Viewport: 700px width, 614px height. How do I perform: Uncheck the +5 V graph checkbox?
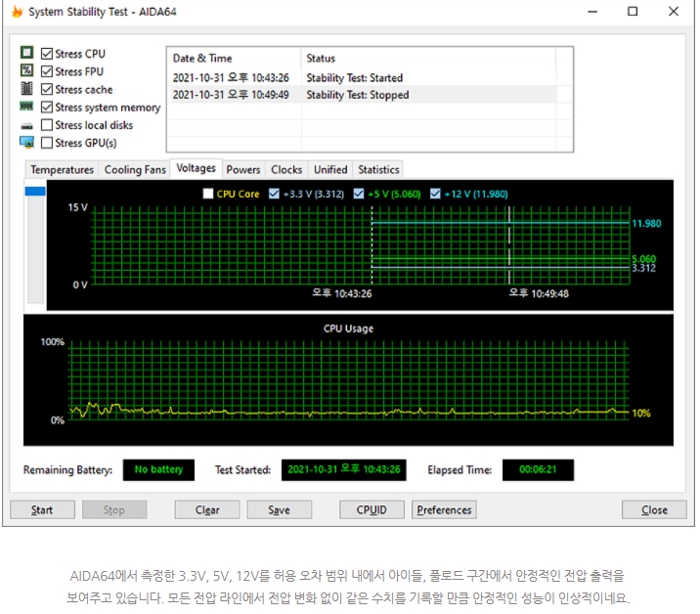point(359,194)
